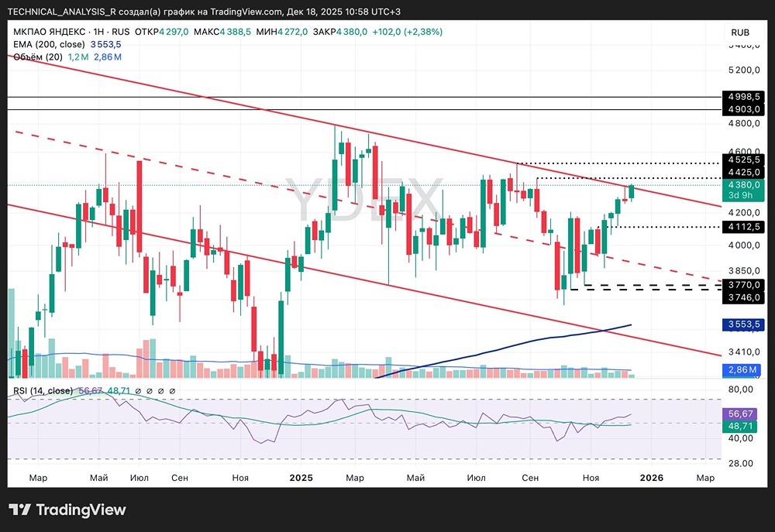Click the ОТКР 4 297,0 open value
Image resolution: width=775 pixels, height=532 pixels.
[162, 32]
